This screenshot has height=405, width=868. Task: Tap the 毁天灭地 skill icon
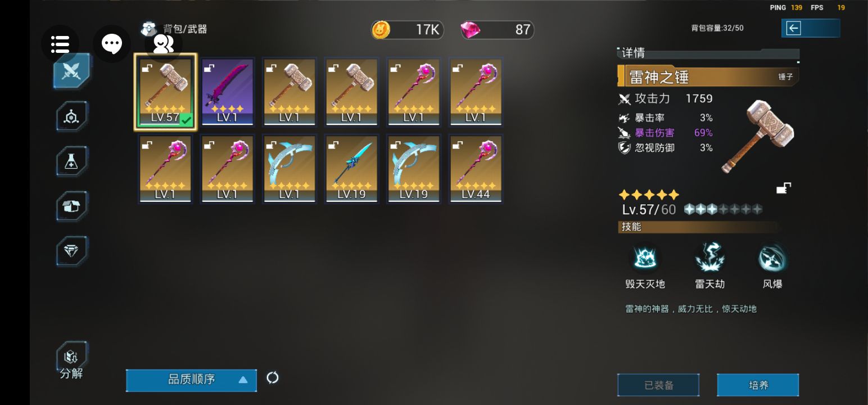(645, 259)
